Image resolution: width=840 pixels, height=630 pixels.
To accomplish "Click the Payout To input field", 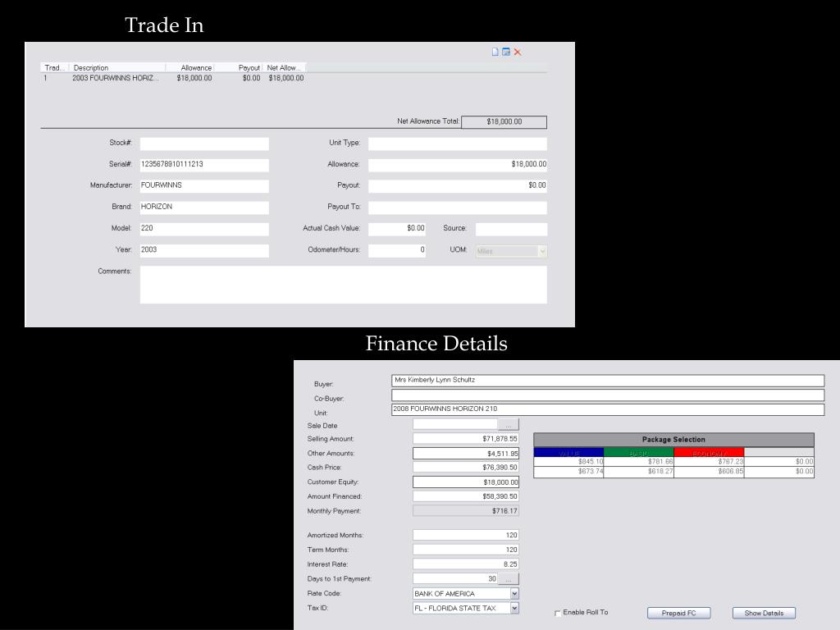I will tap(458, 208).
